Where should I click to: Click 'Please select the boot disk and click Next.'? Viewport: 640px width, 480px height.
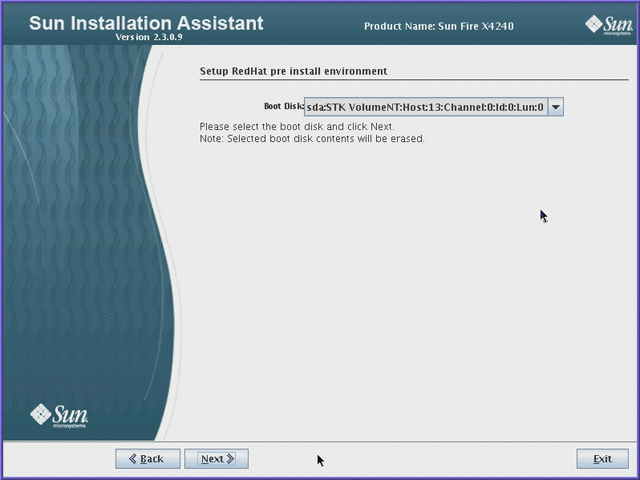(x=297, y=126)
